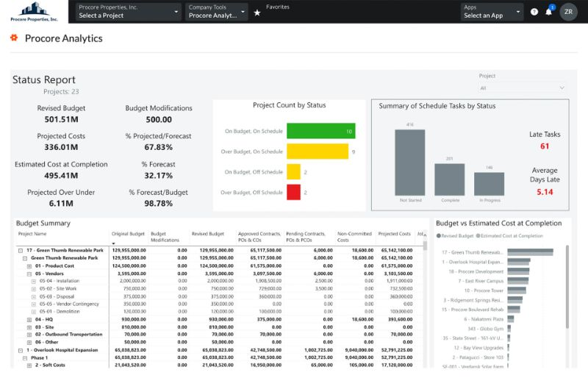Image resolution: width=588 pixels, height=392 pixels.
Task: Expand the 05-01 - Demolition row
Action: [x=34, y=312]
